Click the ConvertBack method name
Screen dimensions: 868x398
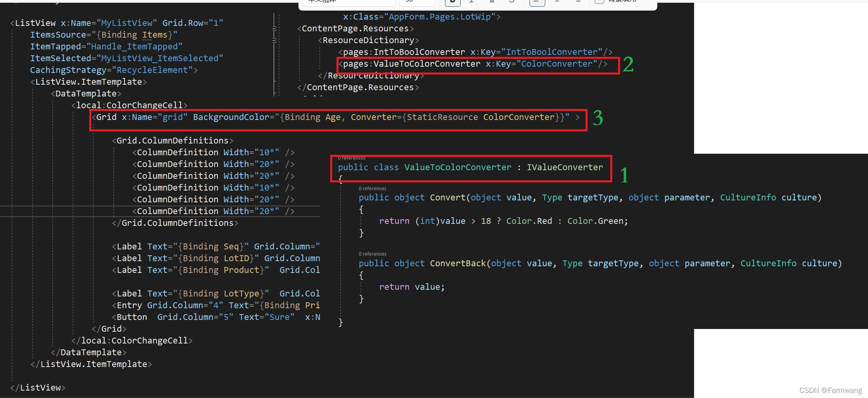[458, 264]
